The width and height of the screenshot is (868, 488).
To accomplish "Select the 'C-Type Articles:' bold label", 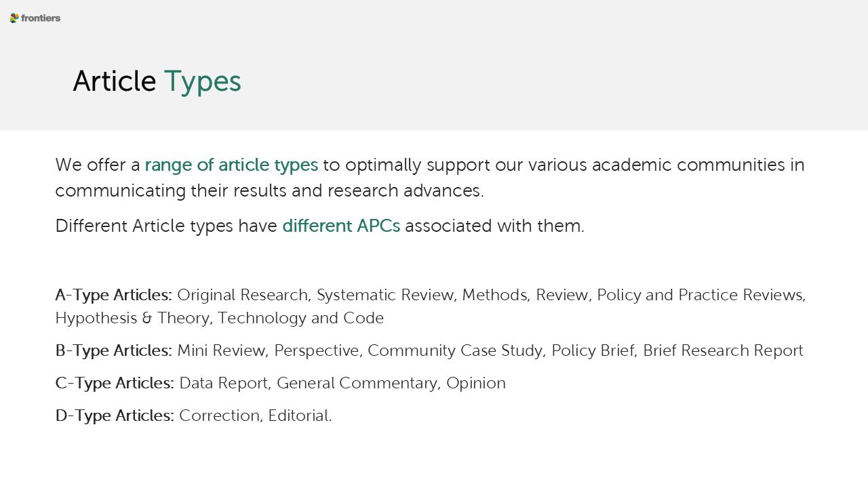I will pos(115,383).
